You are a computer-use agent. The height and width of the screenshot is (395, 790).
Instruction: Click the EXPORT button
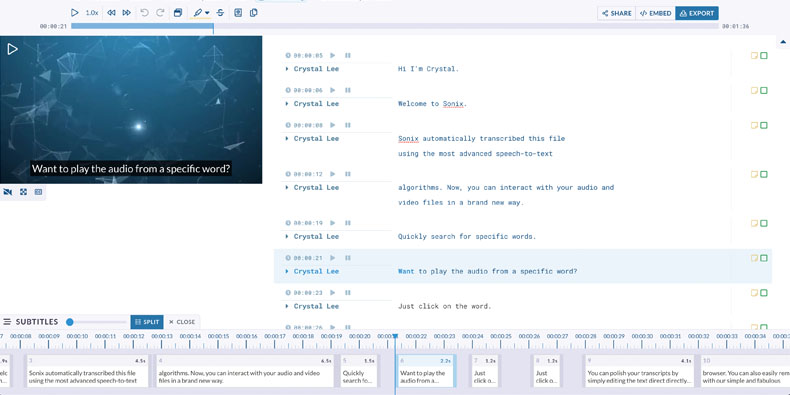(697, 14)
